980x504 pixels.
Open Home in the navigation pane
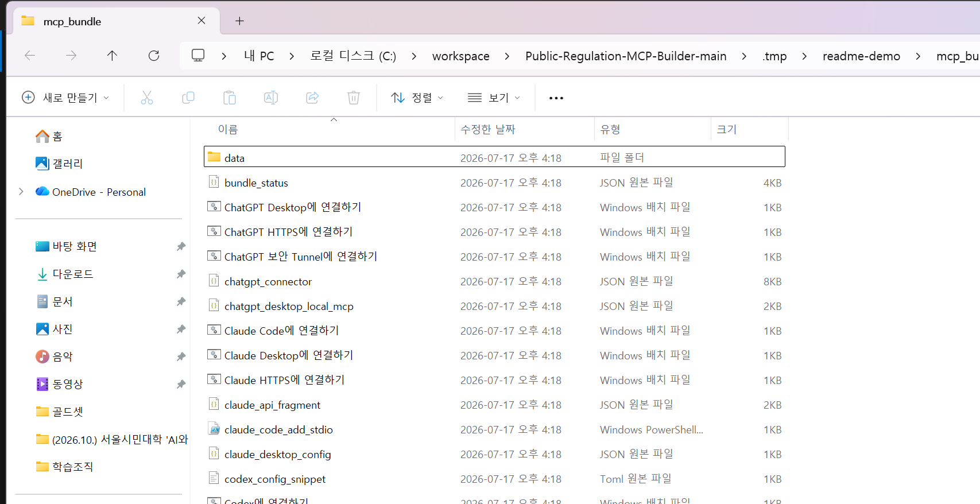point(49,136)
